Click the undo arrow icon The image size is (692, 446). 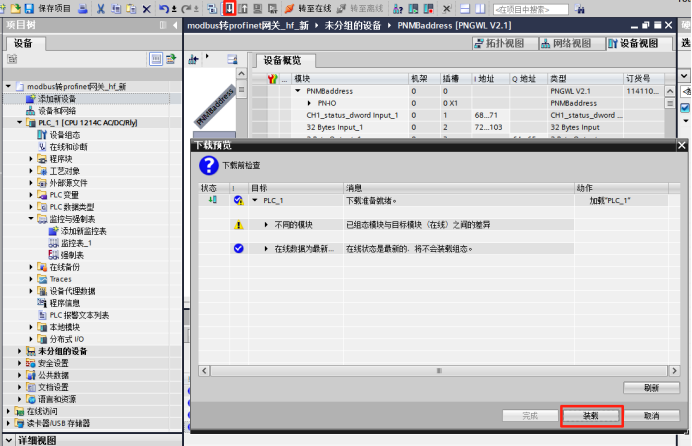click(164, 8)
